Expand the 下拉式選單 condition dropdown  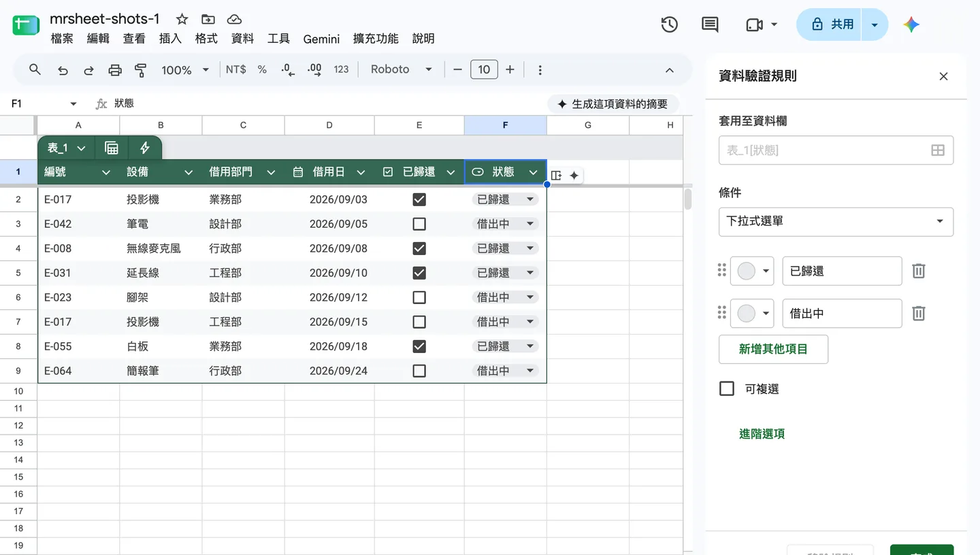pos(836,221)
